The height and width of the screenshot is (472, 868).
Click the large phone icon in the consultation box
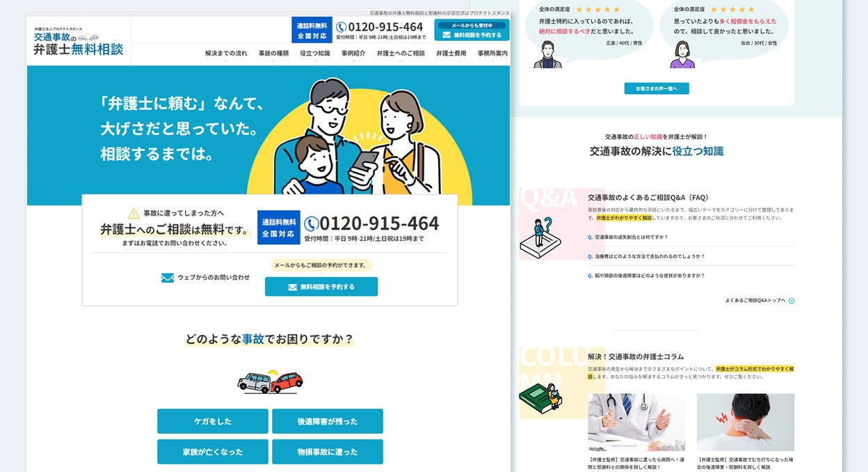(x=311, y=223)
